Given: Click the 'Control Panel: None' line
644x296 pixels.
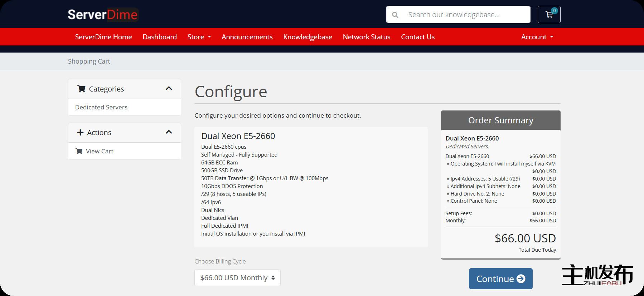Looking at the screenshot, I should 472,201.
